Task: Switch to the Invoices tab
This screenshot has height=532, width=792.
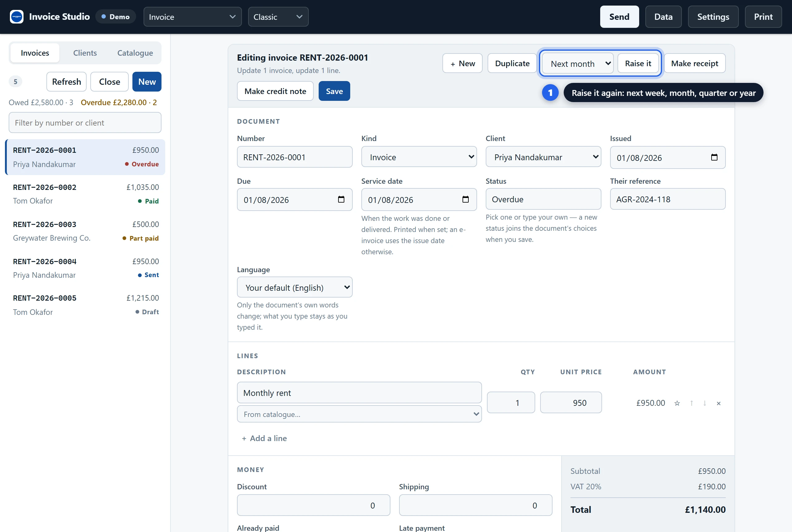Action: [35, 53]
